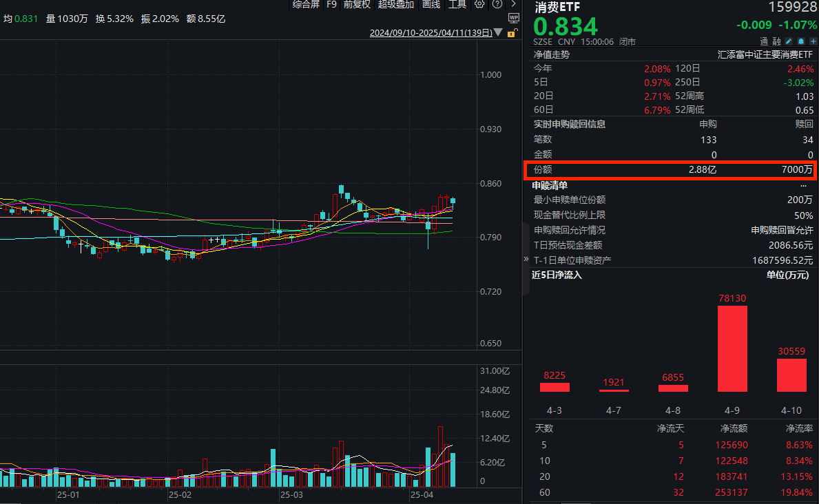The height and width of the screenshot is (504, 819).
Task: Click the orange lock icon near the date range
Action: [x=511, y=32]
